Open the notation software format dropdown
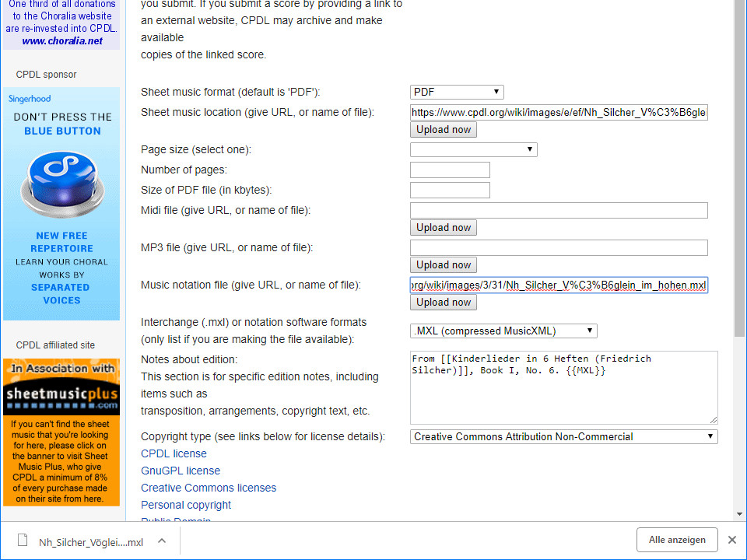Image resolution: width=747 pixels, height=560 pixels. (503, 331)
